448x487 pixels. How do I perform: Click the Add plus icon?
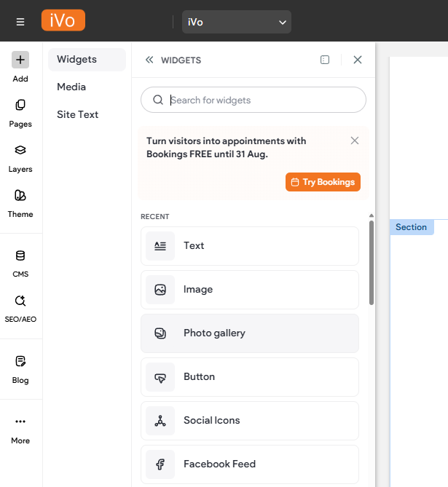pos(20,60)
